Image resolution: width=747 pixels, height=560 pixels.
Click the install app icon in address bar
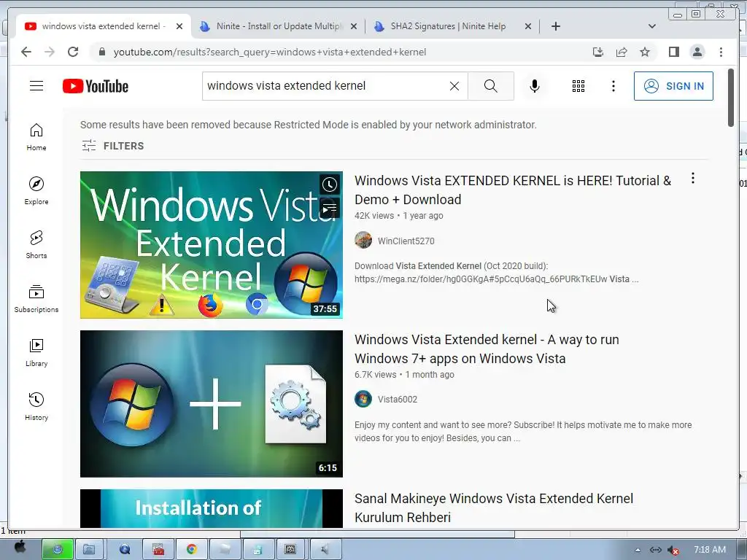tap(598, 52)
